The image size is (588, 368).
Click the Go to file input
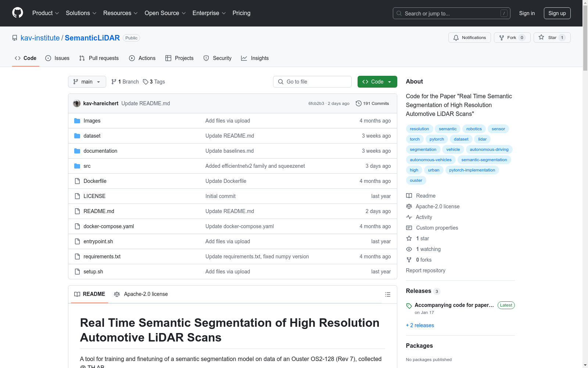(312, 82)
